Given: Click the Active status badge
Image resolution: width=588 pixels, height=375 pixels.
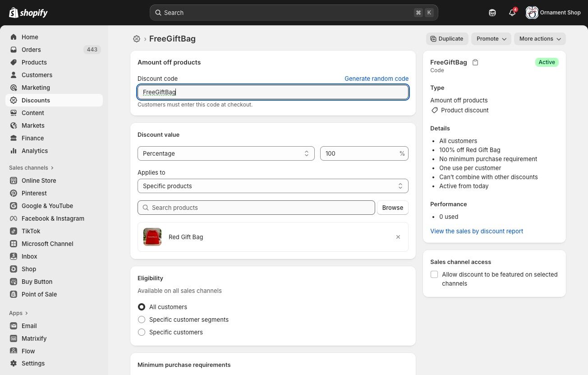Looking at the screenshot, I should point(547,62).
